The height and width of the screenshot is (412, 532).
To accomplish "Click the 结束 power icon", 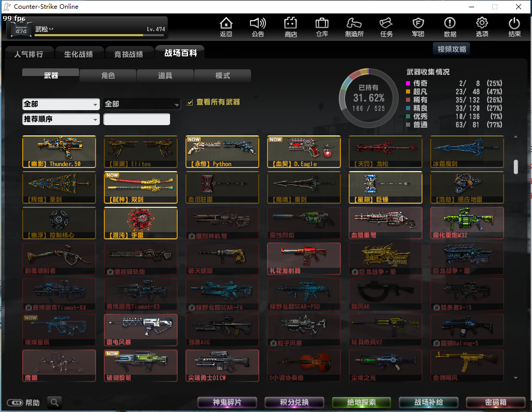I will [x=514, y=26].
